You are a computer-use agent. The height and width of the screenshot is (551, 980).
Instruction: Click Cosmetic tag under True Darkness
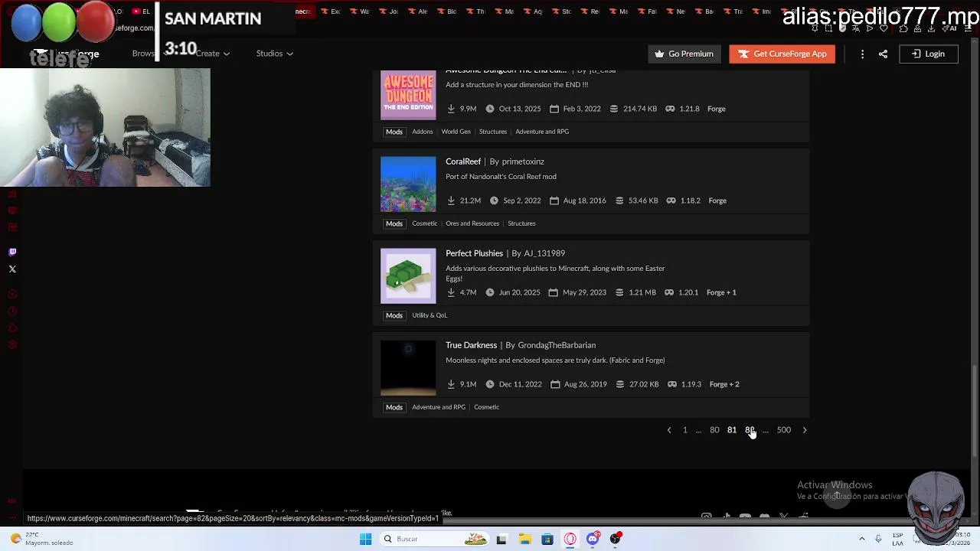[x=486, y=407]
